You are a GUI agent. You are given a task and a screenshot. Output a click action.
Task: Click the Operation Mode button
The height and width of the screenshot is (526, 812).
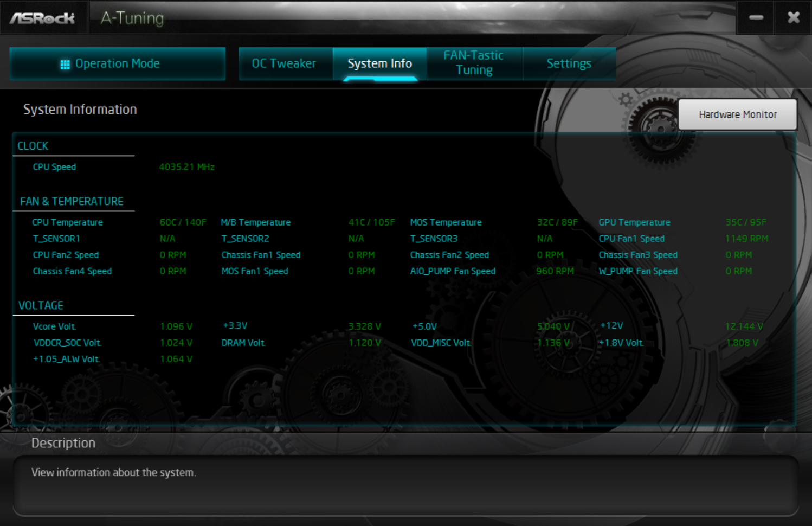click(117, 63)
